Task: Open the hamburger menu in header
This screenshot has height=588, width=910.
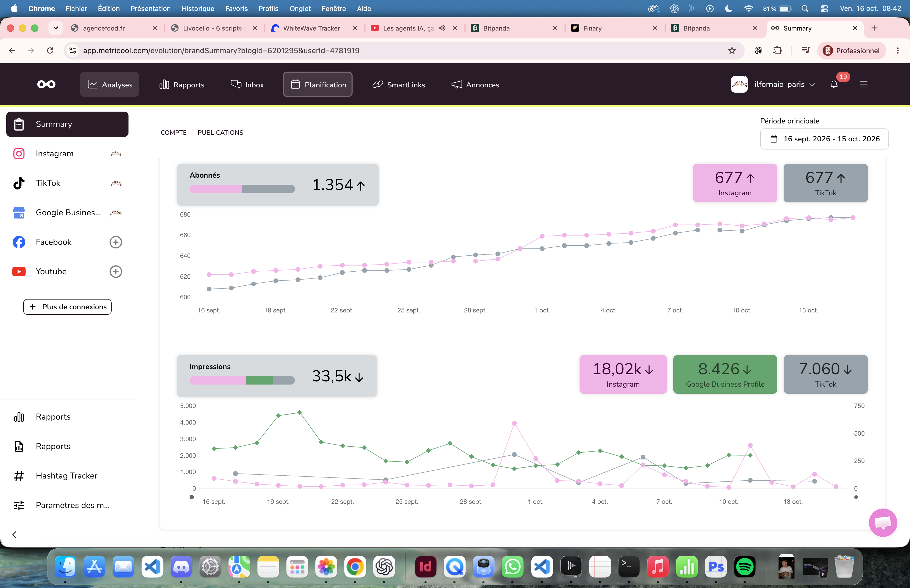Action: [x=864, y=84]
